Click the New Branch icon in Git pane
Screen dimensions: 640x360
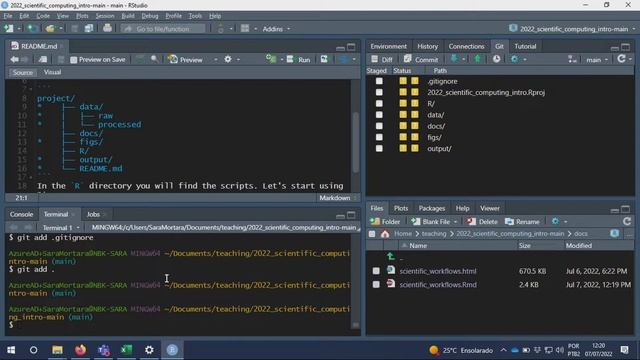pyautogui.click(x=572, y=60)
